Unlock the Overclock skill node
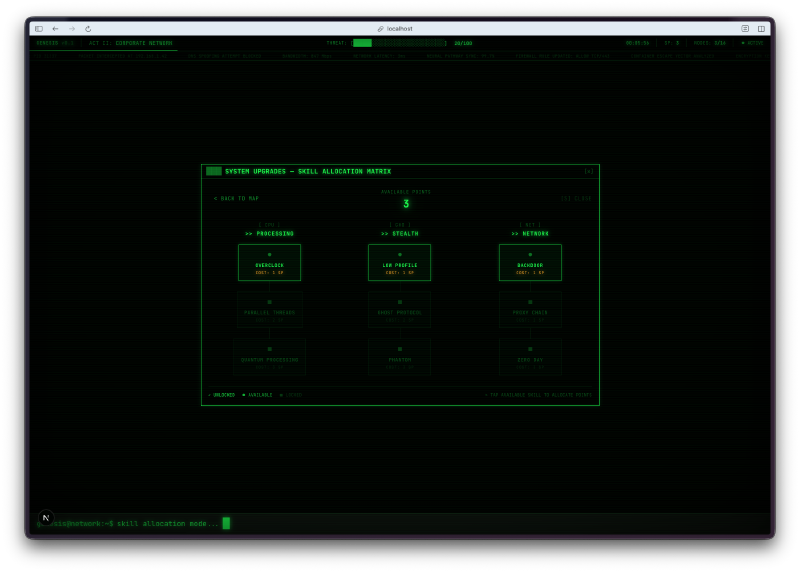The height and width of the screenshot is (572, 800). [269, 262]
